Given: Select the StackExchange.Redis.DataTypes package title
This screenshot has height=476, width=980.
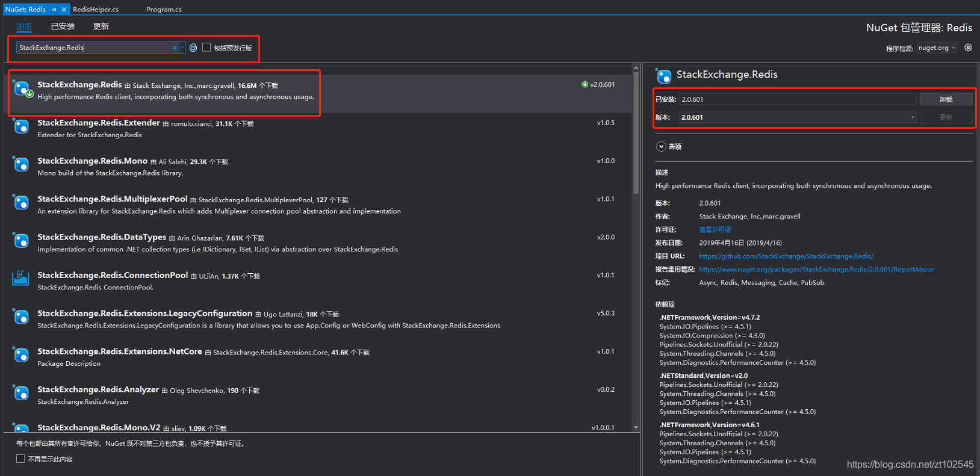Looking at the screenshot, I should click(102, 237).
